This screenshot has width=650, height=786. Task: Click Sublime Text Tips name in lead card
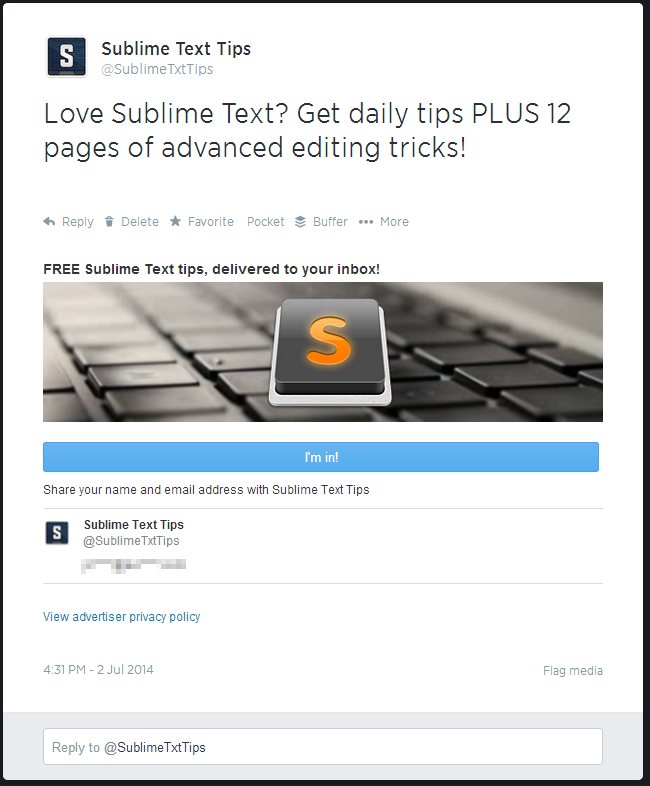134,525
